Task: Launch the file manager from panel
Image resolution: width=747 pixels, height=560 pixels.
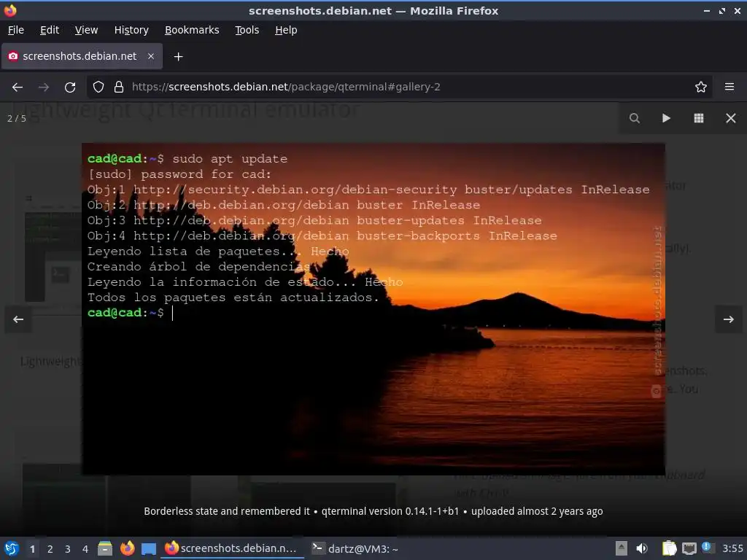Action: click(x=105, y=548)
